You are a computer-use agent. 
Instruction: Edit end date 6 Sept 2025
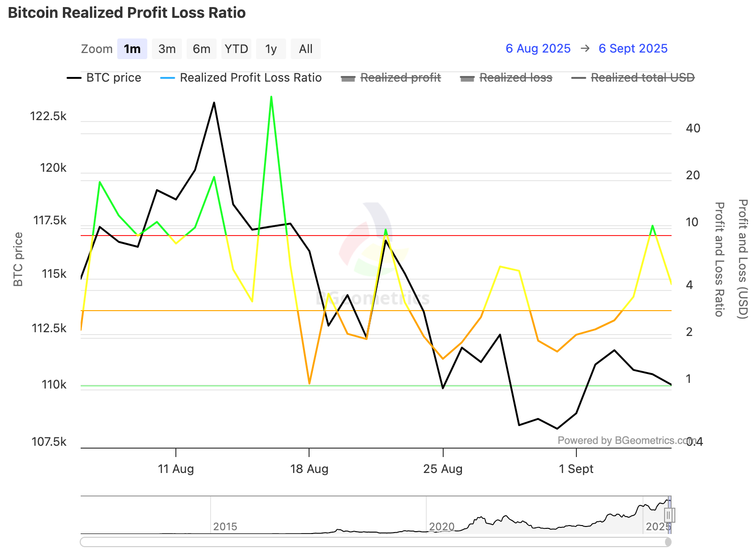[633, 48]
